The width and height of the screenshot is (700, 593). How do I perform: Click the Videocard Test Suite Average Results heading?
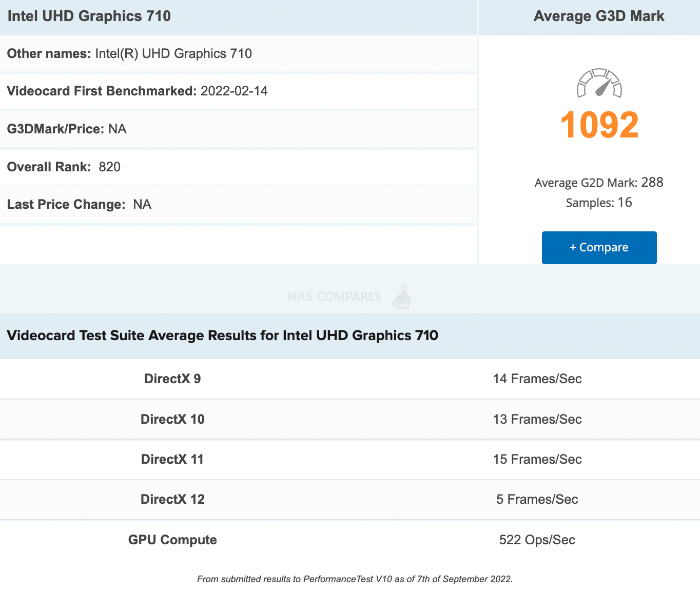pos(222,335)
